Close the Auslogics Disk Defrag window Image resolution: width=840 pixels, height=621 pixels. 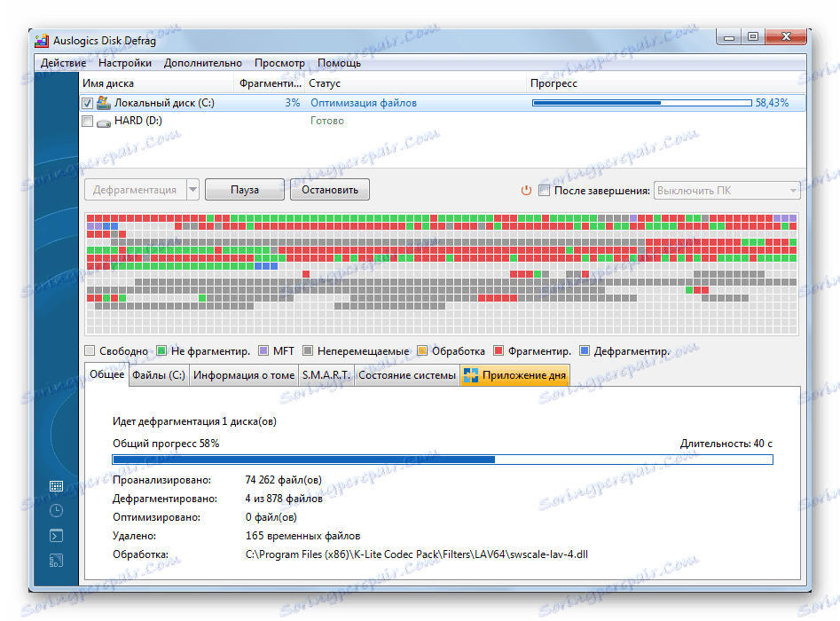point(786,37)
